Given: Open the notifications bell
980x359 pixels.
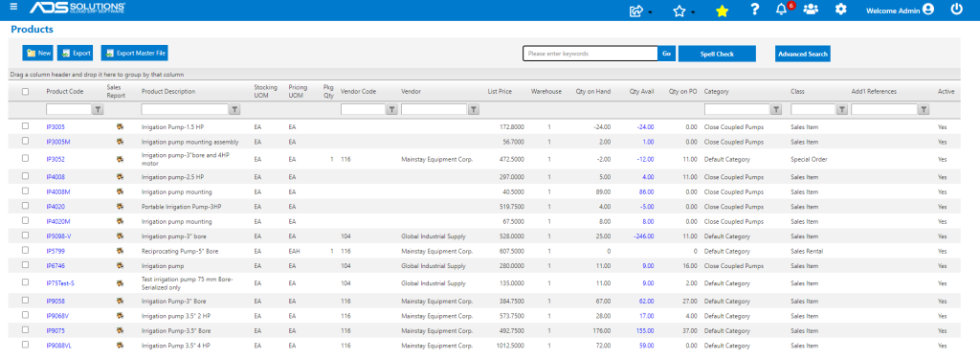Looking at the screenshot, I should pyautogui.click(x=781, y=10).
